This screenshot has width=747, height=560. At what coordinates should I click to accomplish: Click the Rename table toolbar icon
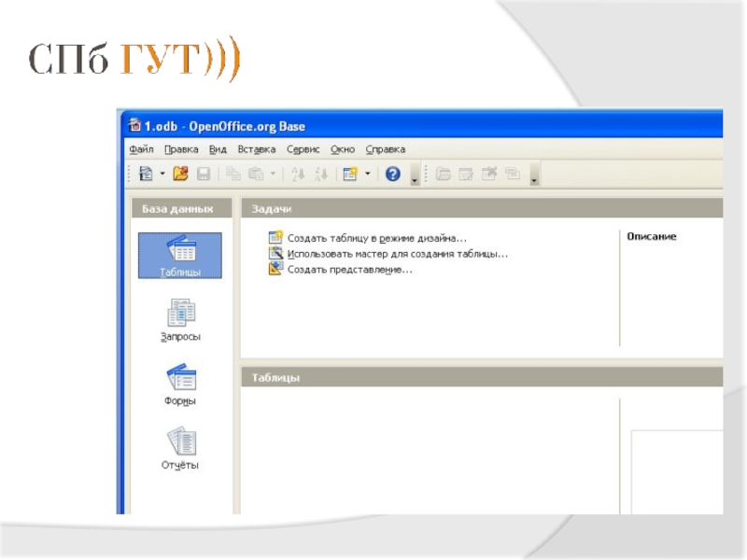click(x=513, y=174)
